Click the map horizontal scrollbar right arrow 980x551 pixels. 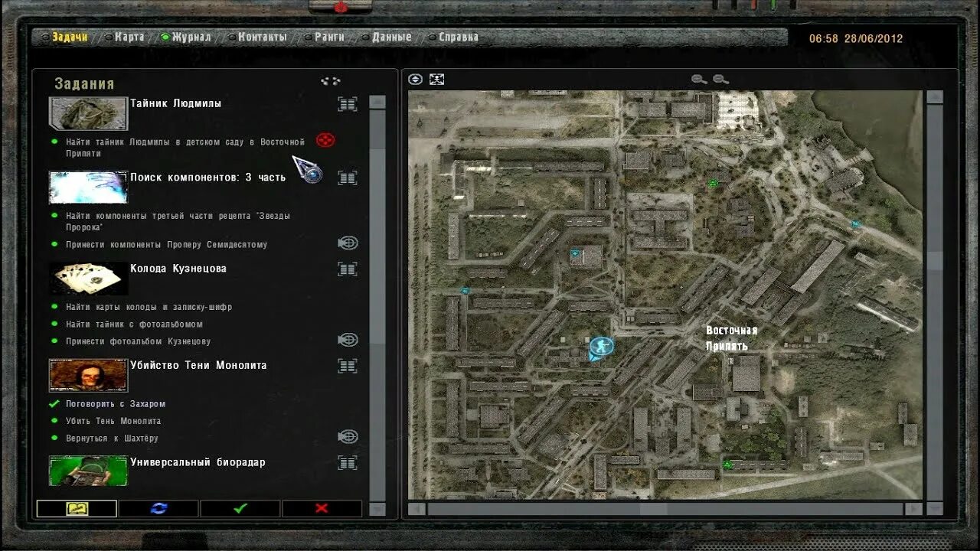pos(913,509)
